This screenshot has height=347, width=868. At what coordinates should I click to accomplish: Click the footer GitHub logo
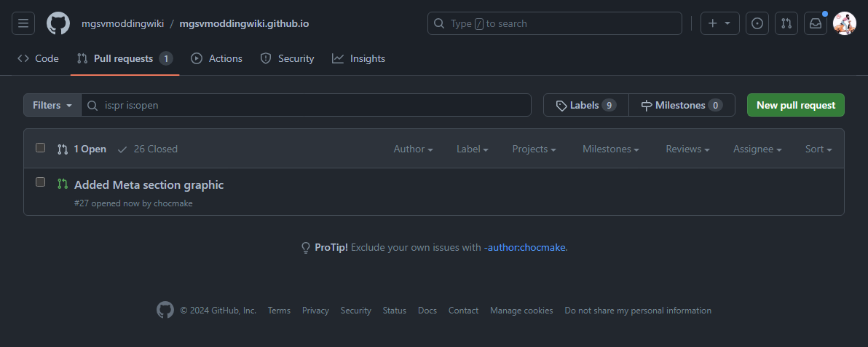[165, 311]
